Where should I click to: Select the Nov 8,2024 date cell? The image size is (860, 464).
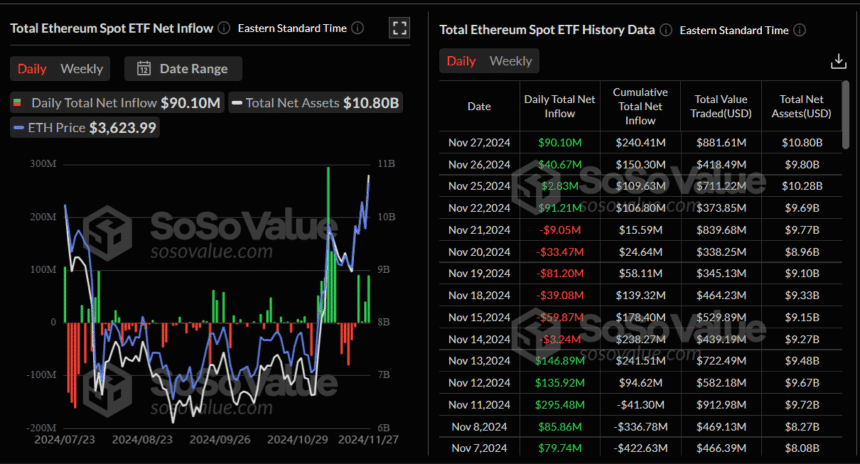[479, 427]
